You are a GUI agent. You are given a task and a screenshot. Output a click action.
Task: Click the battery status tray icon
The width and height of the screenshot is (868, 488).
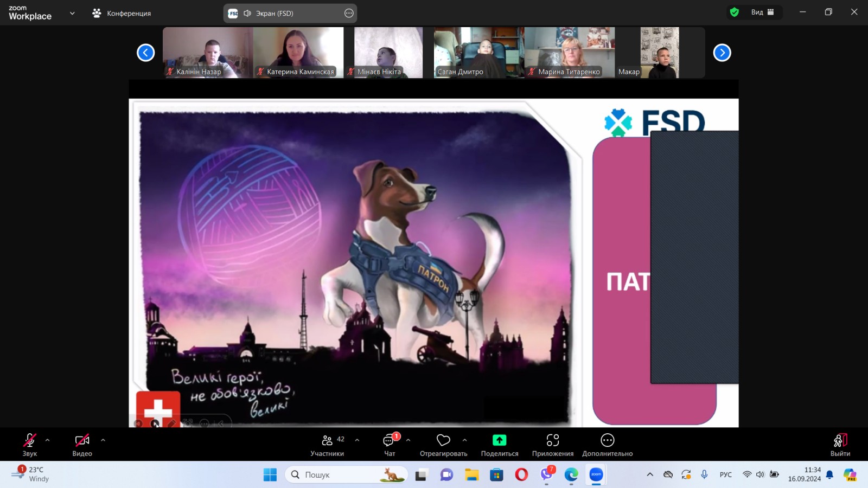pyautogui.click(x=774, y=474)
